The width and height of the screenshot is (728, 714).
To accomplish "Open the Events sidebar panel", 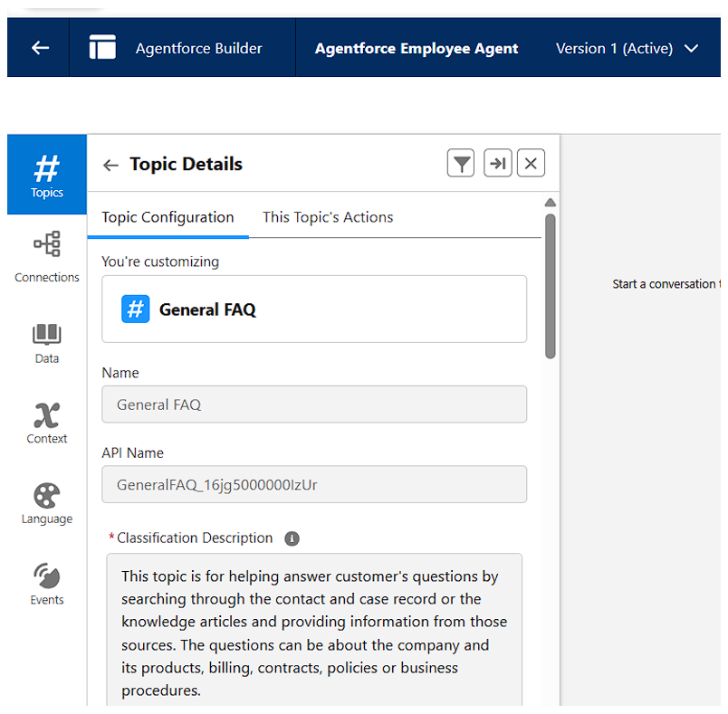I will (47, 584).
